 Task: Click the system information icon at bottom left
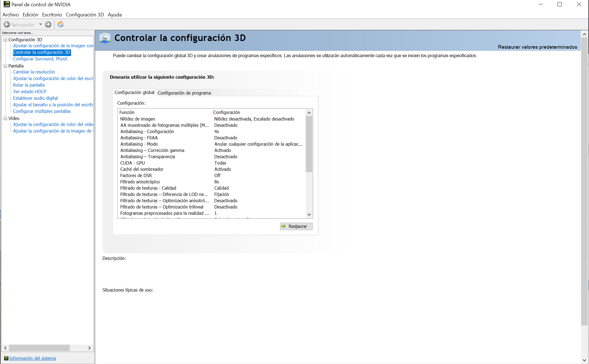coord(6,358)
